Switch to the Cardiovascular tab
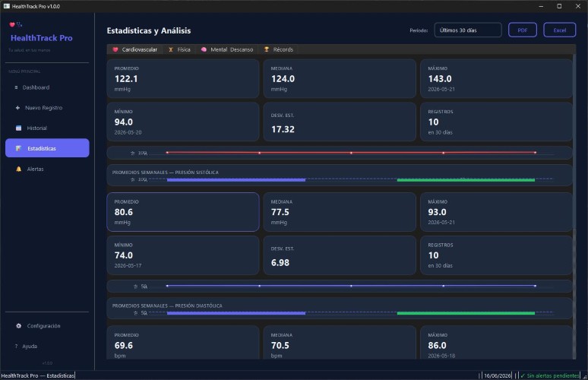This screenshot has width=588, height=380. 135,49
